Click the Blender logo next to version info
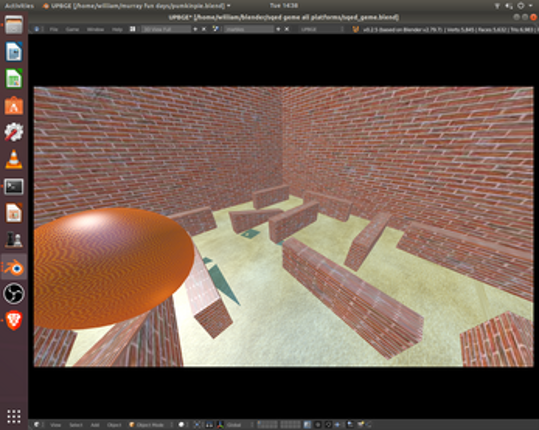Viewport: 539px width, 430px height. tap(355, 30)
